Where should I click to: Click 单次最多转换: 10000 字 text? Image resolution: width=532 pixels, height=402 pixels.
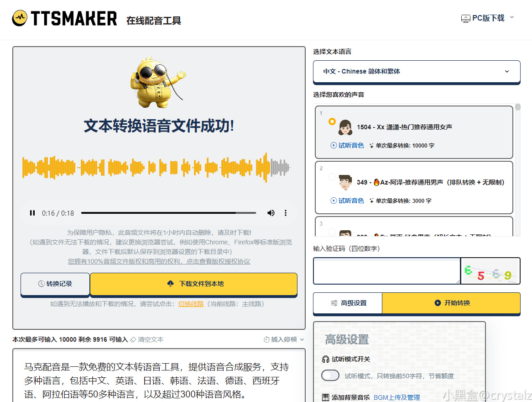tap(405, 146)
